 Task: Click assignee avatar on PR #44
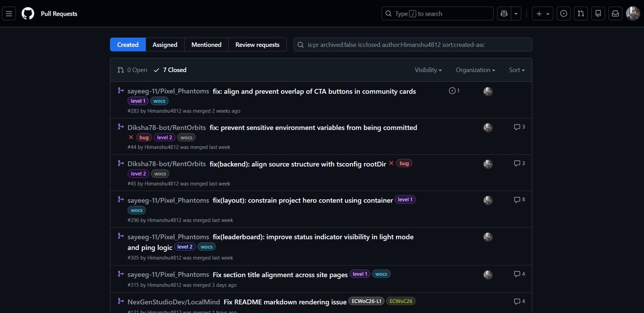(488, 127)
